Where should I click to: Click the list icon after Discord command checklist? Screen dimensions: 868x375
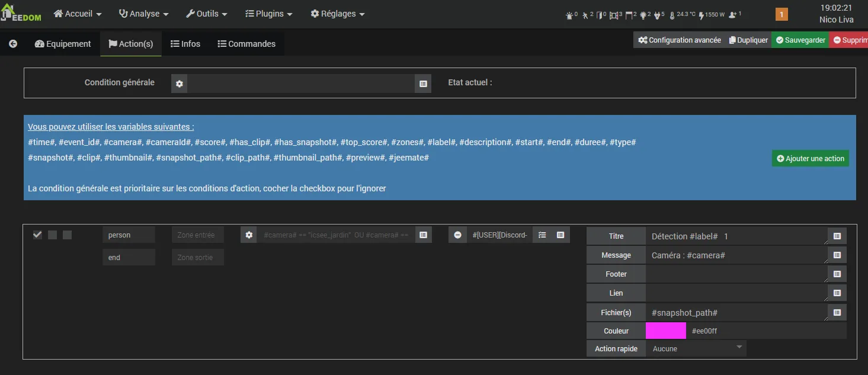560,235
